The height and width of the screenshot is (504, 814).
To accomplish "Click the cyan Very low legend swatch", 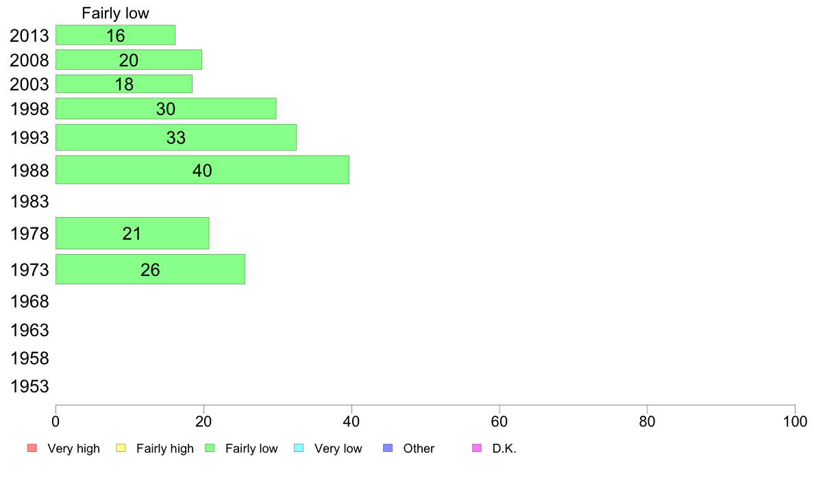I will (299, 448).
